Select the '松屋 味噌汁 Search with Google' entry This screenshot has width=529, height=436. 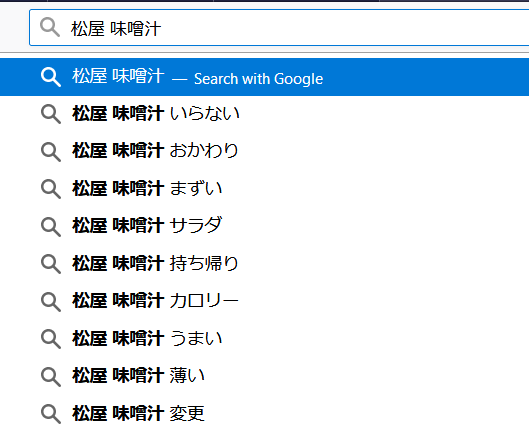pyautogui.click(x=264, y=77)
